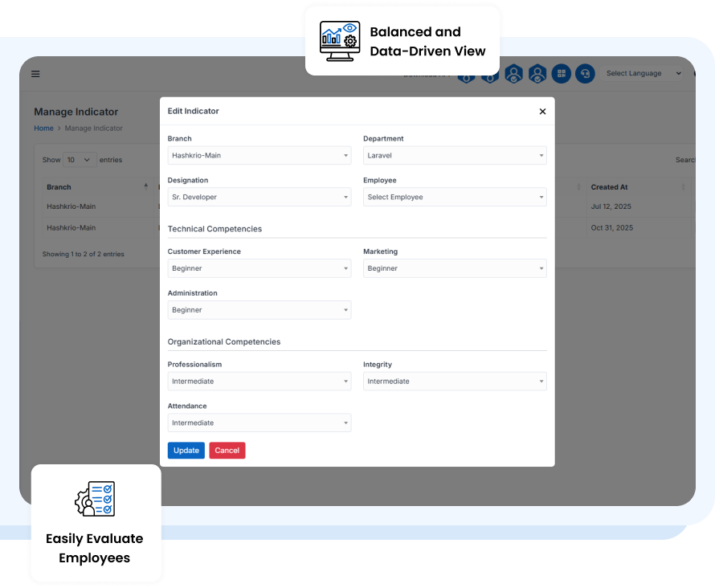715x588 pixels.
Task: Expand the Customer Experience level dropdown
Action: (x=259, y=268)
